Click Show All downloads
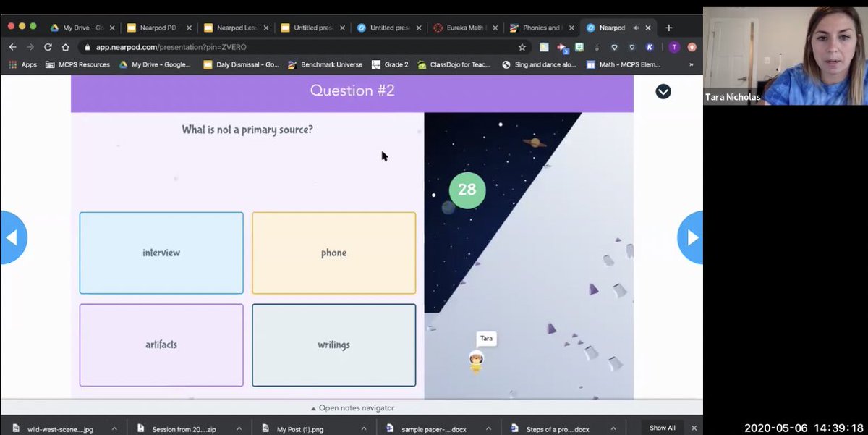The image size is (868, 435). point(663,428)
